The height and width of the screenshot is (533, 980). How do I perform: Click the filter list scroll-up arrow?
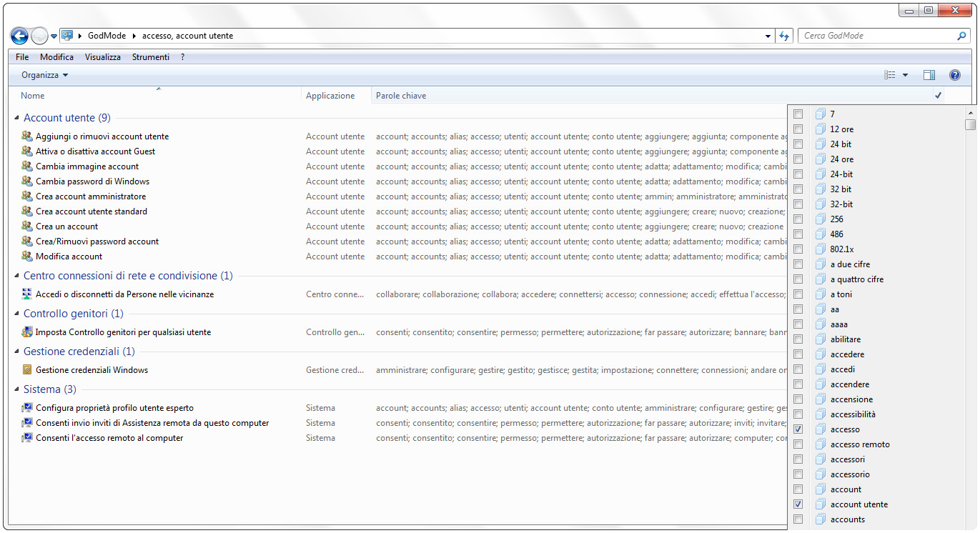click(x=970, y=112)
